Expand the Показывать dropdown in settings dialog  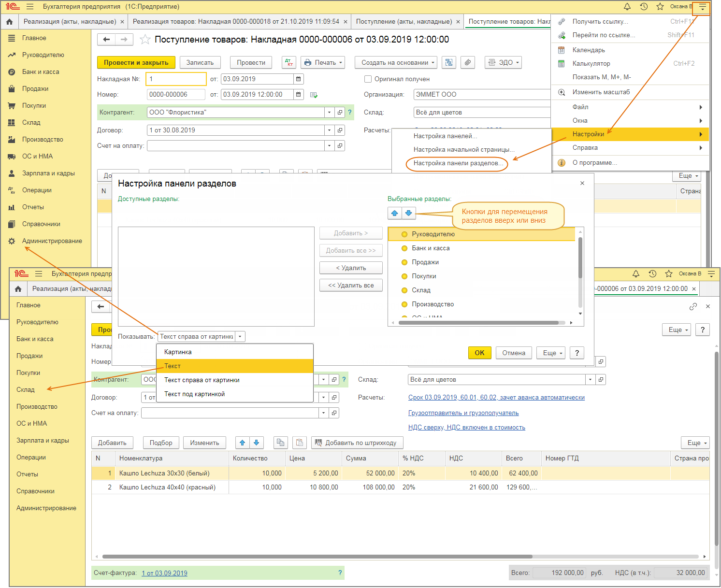(x=240, y=337)
